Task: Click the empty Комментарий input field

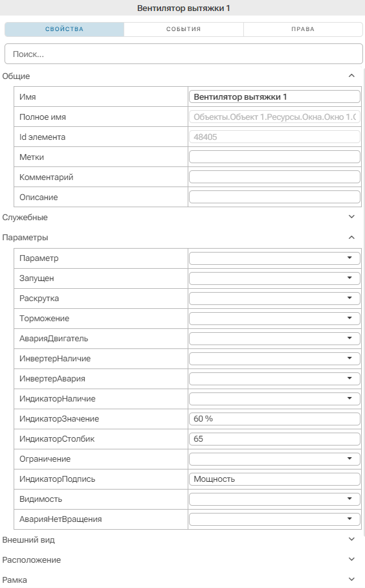Action: pos(274,177)
